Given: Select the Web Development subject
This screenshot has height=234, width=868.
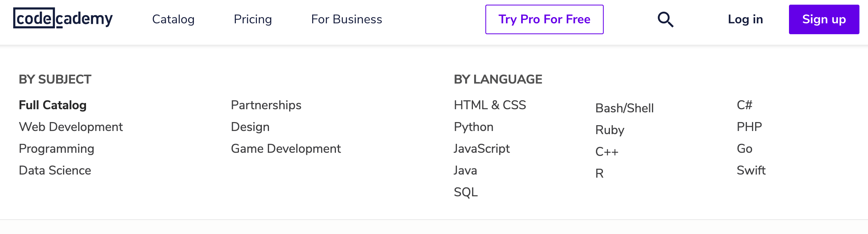Looking at the screenshot, I should pos(70,127).
